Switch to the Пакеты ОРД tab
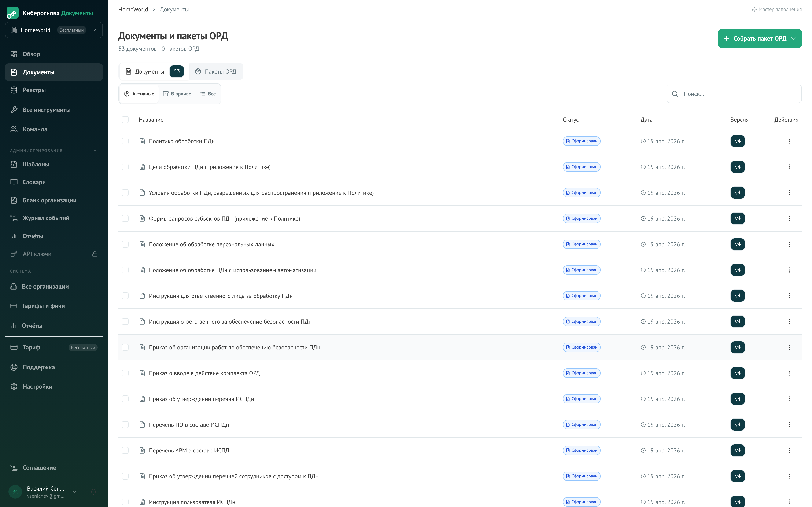Screen dimensions: 812x507 pos(216,71)
